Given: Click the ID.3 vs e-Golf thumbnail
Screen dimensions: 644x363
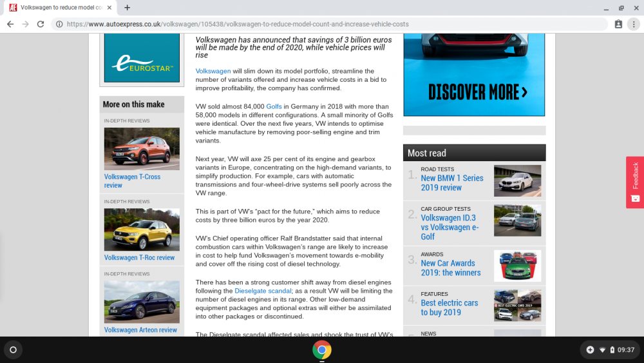Looking at the screenshot, I should (x=518, y=221).
